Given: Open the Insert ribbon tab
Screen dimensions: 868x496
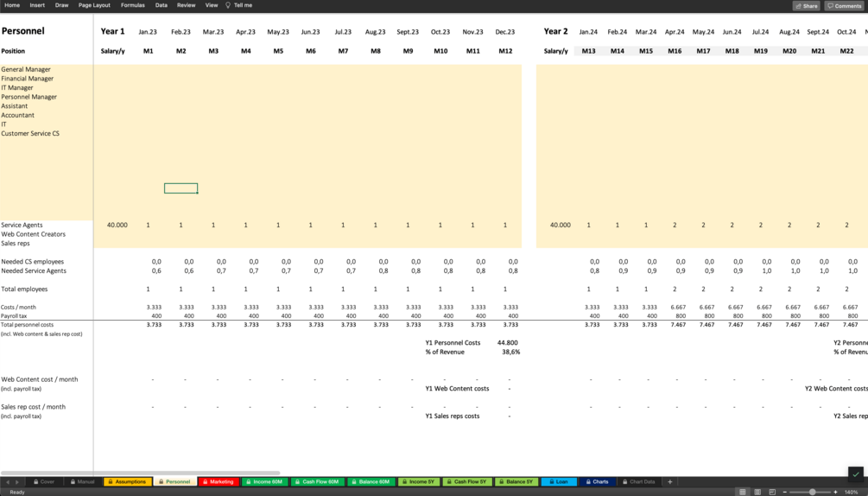Looking at the screenshot, I should point(37,5).
